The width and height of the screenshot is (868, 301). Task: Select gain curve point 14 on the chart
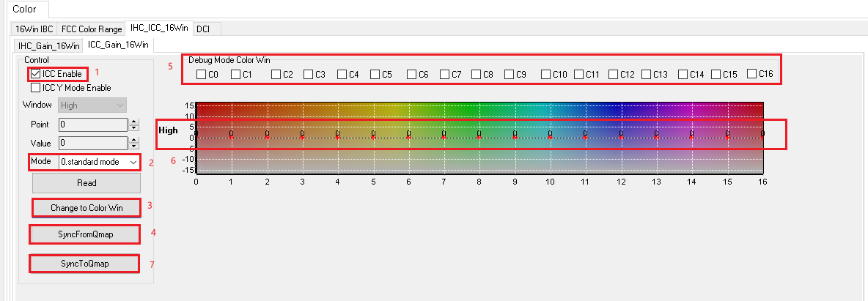tap(692, 136)
